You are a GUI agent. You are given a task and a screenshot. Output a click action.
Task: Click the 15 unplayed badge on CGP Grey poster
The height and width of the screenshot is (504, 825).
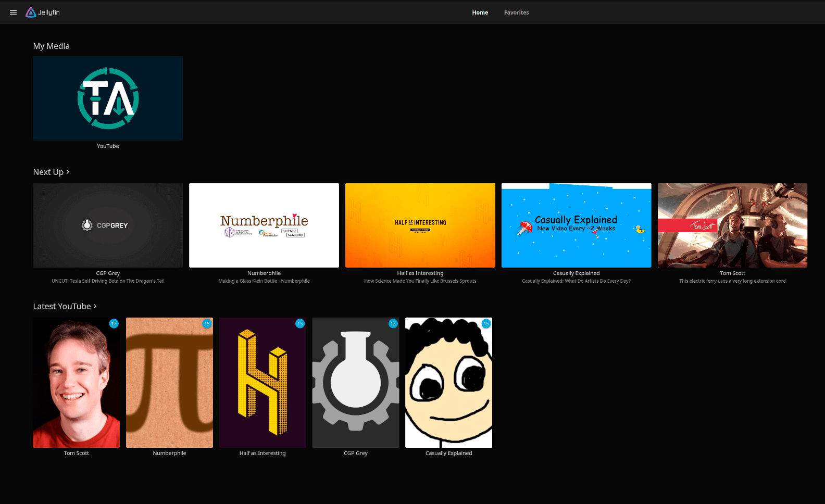[x=393, y=324]
